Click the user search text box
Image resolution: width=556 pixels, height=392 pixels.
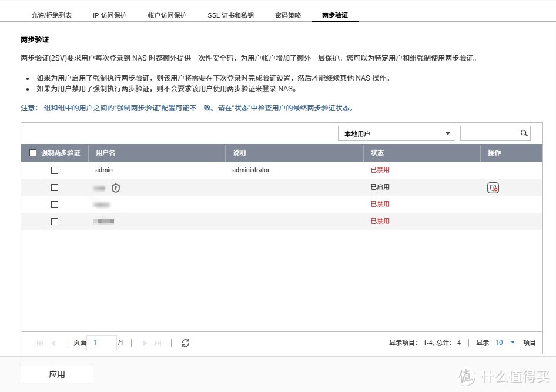[489, 133]
